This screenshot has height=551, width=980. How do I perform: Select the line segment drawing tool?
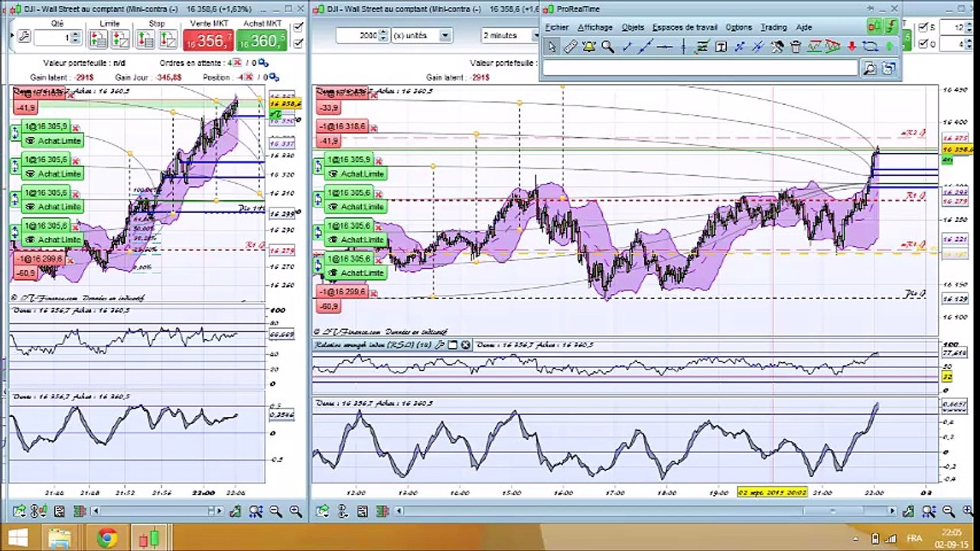[627, 47]
